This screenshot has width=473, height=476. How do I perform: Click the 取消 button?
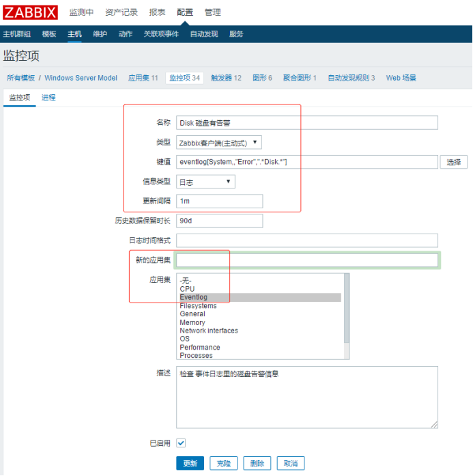(291, 463)
